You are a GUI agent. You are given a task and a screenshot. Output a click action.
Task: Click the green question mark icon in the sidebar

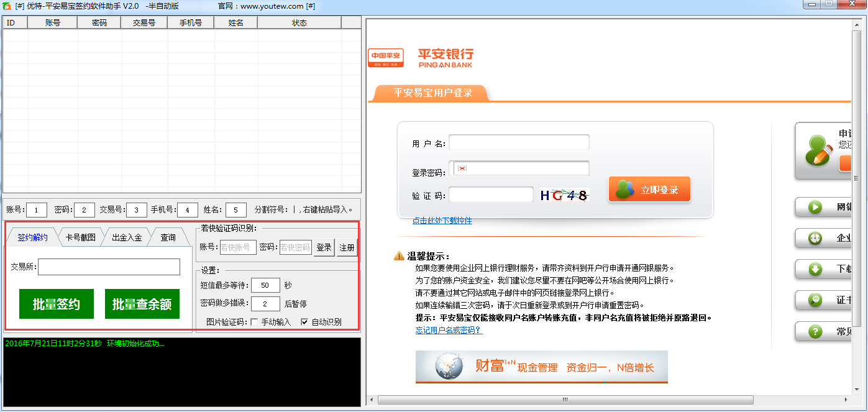tap(815, 332)
